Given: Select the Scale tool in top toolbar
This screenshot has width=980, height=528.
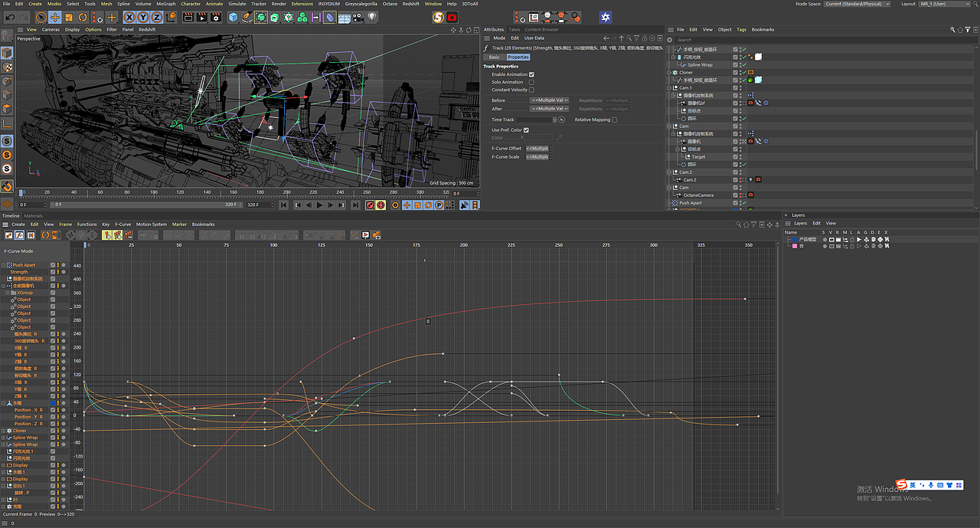Looking at the screenshot, I should 69,17.
